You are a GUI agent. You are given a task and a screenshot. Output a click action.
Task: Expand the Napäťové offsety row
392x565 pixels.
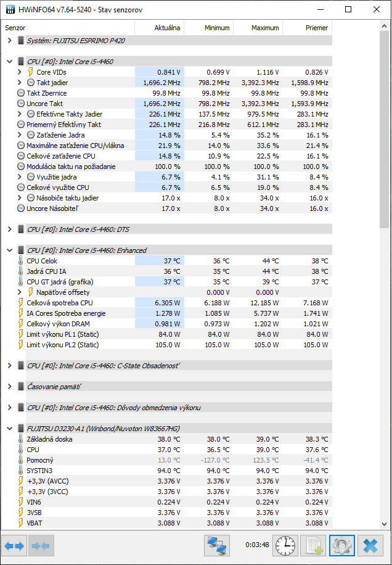[20, 292]
